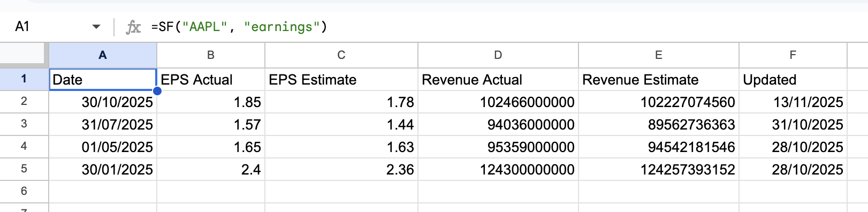Select revenue cell 124300000000
This screenshot has width=868, height=212.
coord(498,169)
